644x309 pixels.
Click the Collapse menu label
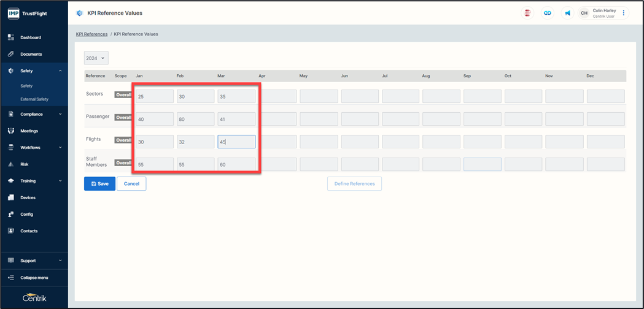(x=34, y=278)
